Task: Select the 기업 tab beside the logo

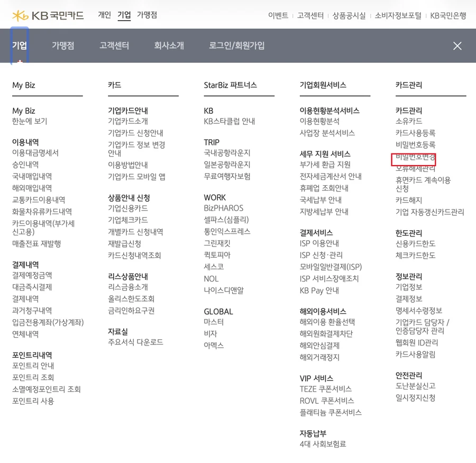Action: coord(124,15)
